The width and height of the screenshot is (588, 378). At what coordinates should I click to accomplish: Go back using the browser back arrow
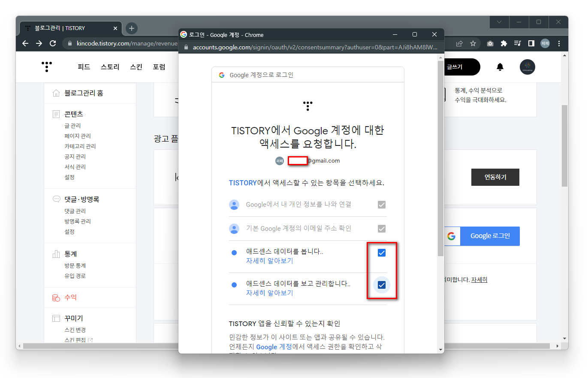click(x=25, y=43)
